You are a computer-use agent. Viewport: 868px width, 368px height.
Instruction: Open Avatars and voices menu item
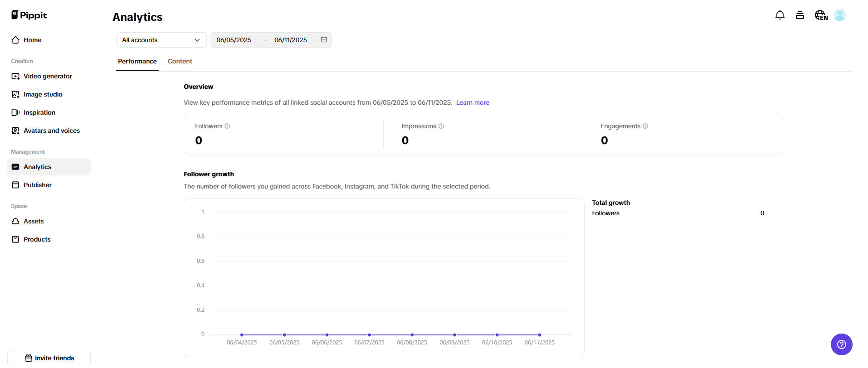(x=49, y=131)
